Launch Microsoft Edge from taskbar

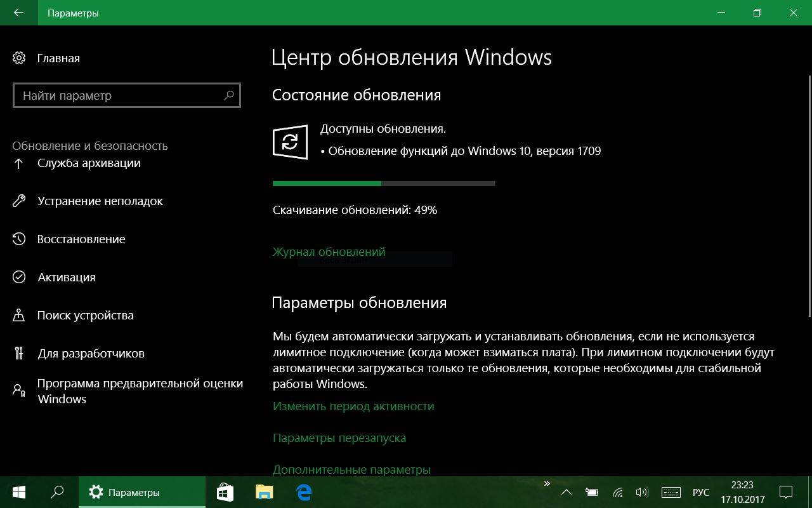pos(304,492)
